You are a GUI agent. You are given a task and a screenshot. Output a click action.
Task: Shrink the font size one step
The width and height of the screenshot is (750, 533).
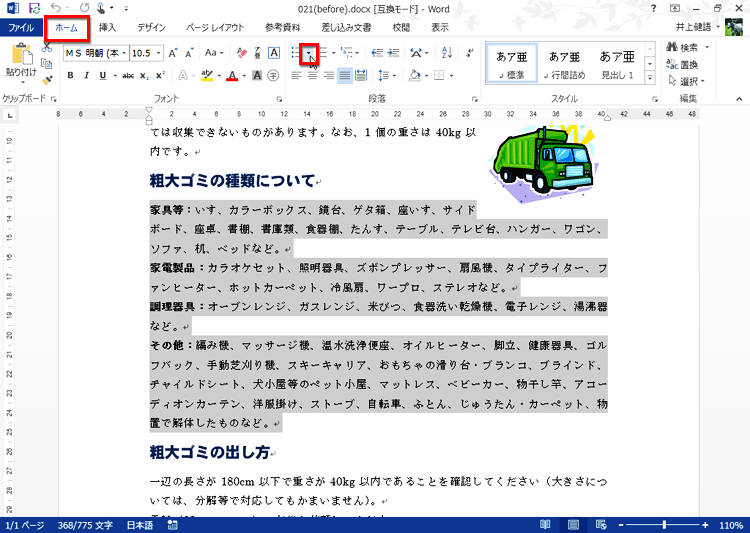tap(189, 53)
